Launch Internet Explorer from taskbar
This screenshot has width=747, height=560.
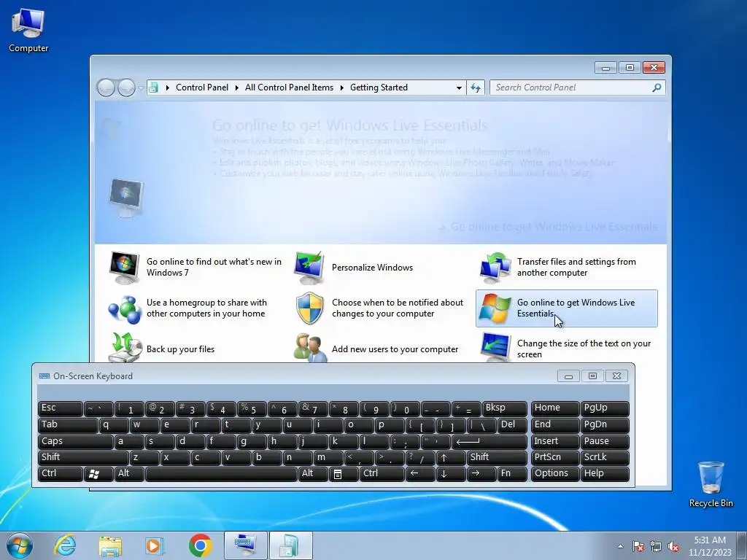(65, 545)
